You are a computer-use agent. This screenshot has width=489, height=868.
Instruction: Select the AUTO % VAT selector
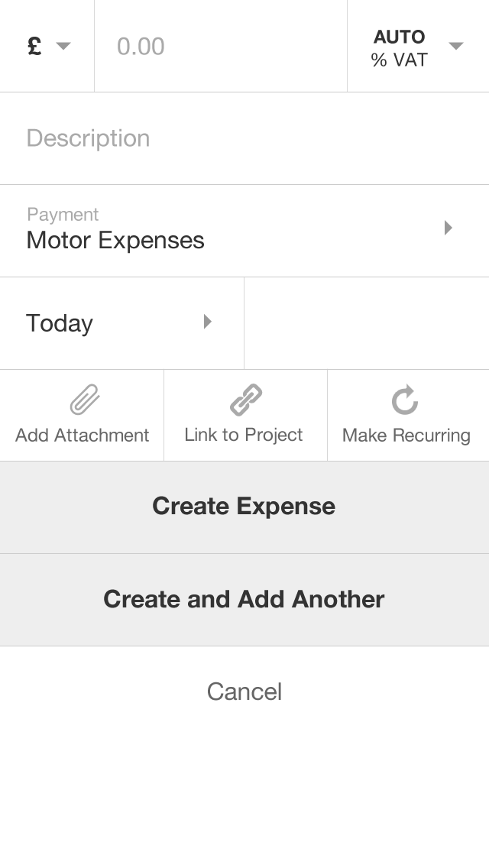399,47
